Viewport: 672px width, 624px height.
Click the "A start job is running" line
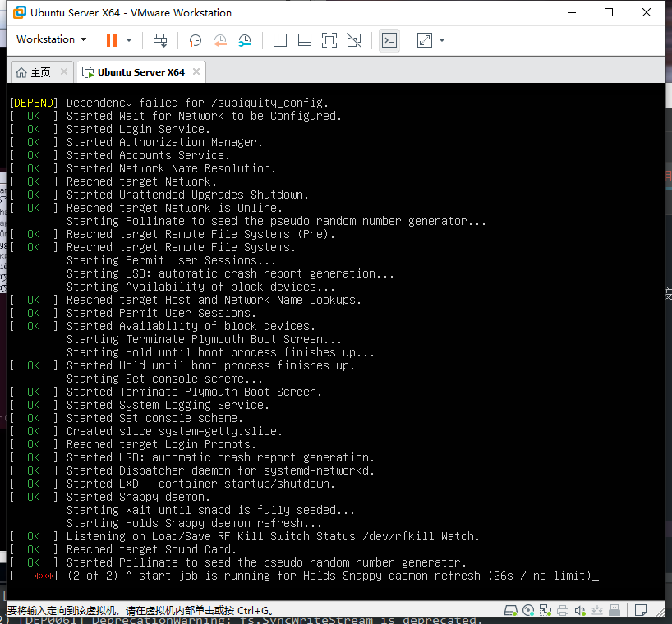[329, 576]
